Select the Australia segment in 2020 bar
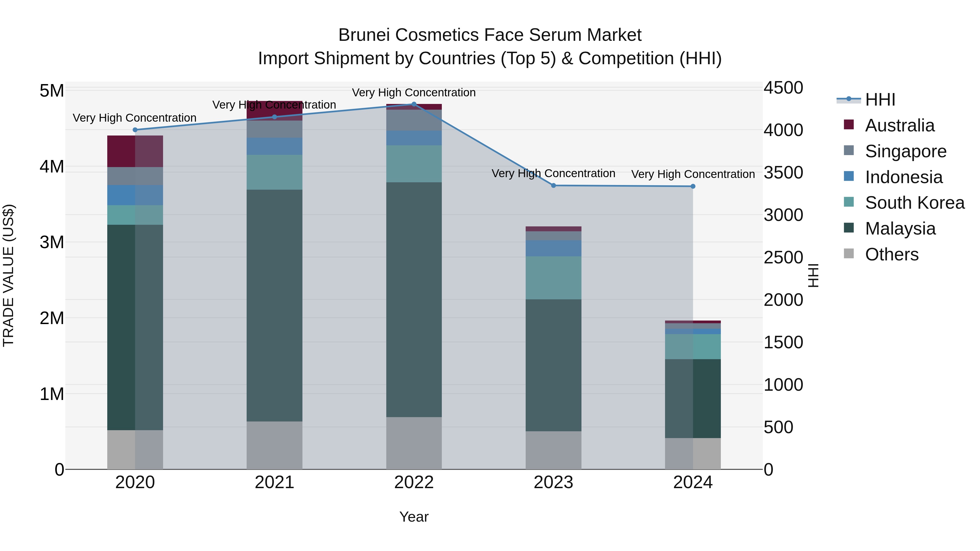The height and width of the screenshot is (551, 980). pyautogui.click(x=135, y=151)
